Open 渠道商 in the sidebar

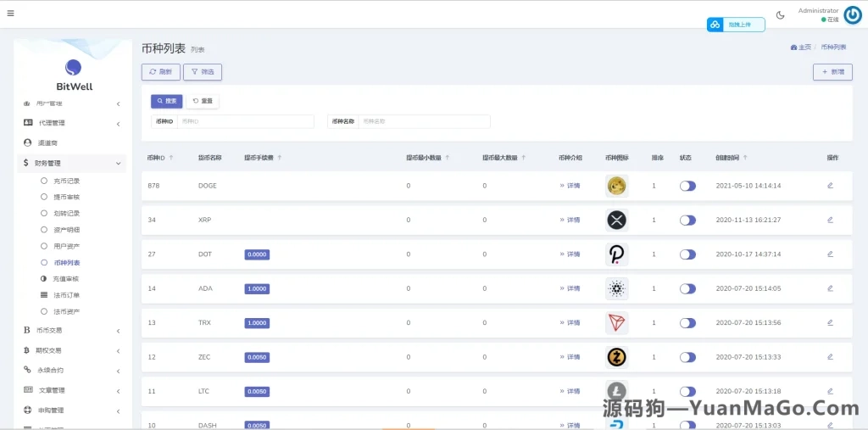[73, 143]
